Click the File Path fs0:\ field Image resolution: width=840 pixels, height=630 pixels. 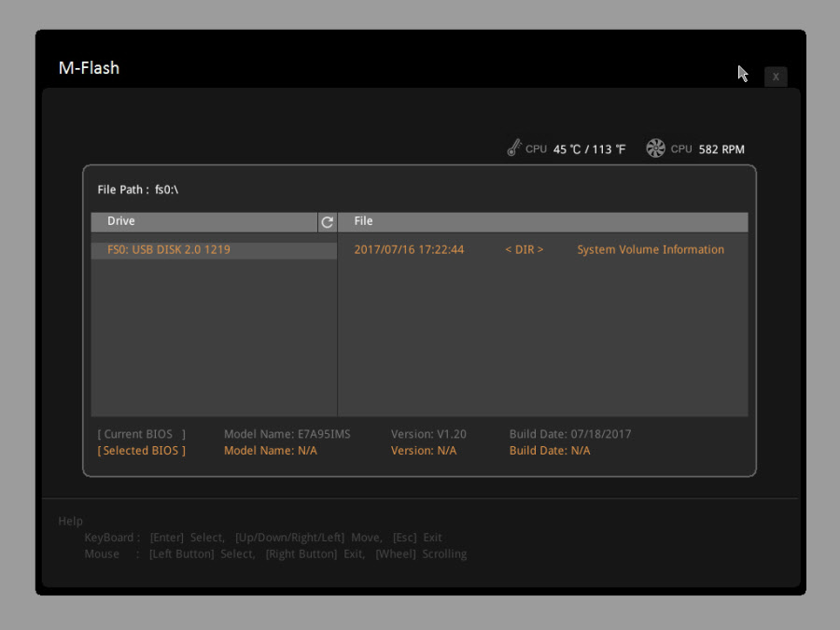[138, 189]
